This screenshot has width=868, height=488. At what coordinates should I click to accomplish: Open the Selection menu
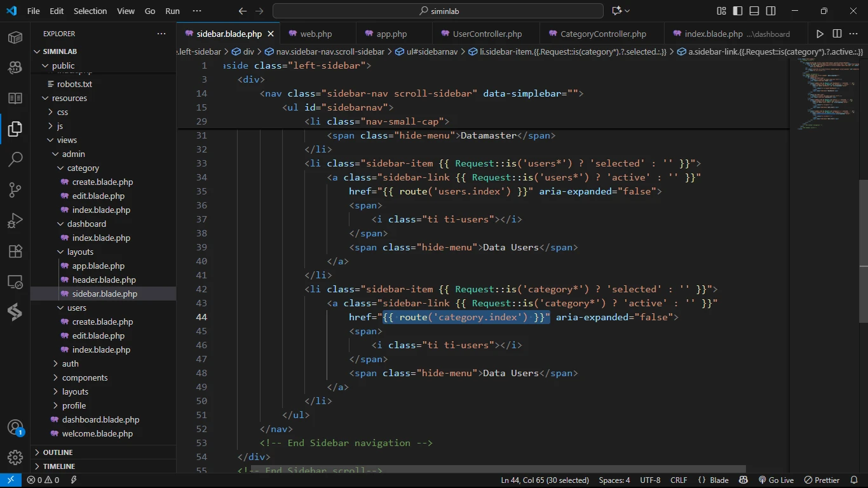[90, 11]
